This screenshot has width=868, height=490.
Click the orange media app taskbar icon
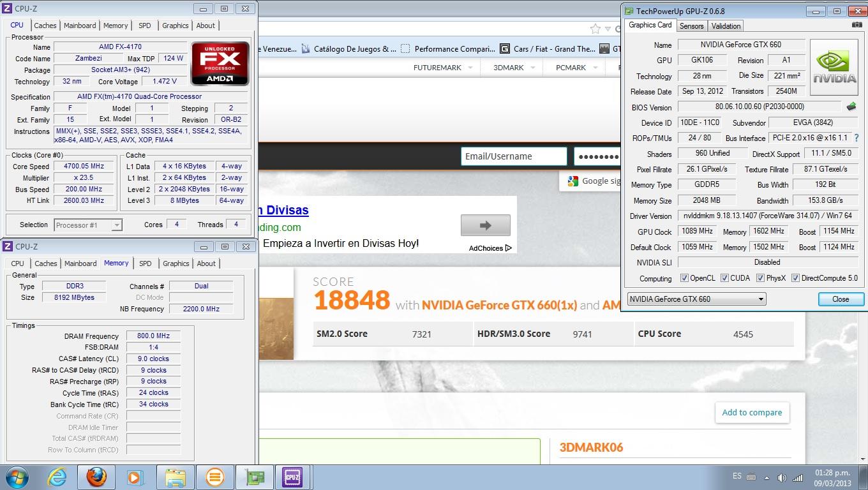[214, 477]
